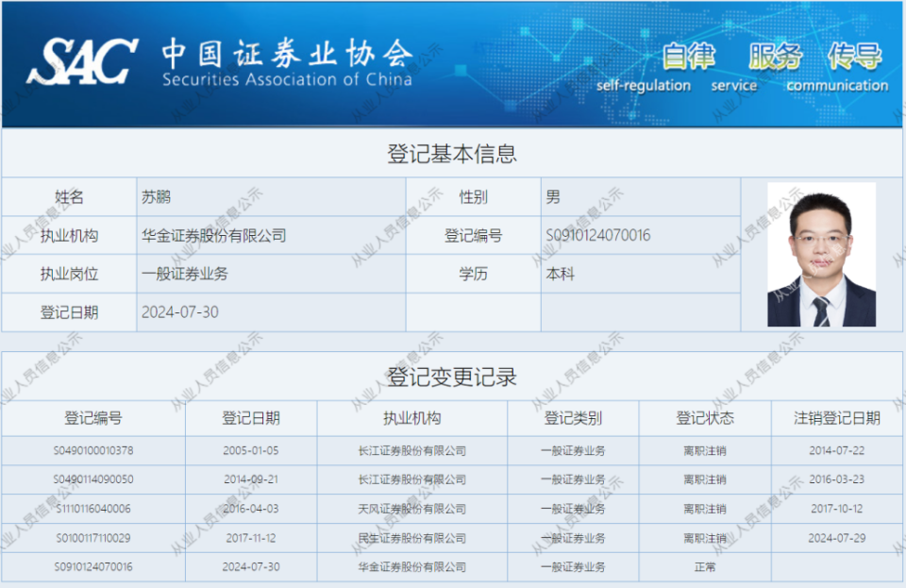The width and height of the screenshot is (906, 588).
Task: Click the 执业机构 column header
Action: pyautogui.click(x=414, y=418)
